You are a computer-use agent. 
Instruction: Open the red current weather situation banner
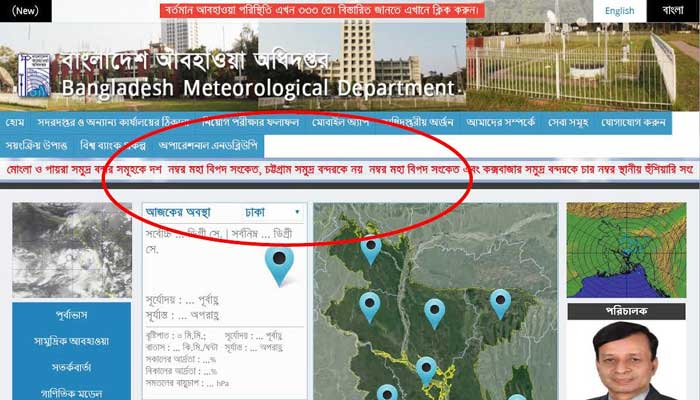322,10
